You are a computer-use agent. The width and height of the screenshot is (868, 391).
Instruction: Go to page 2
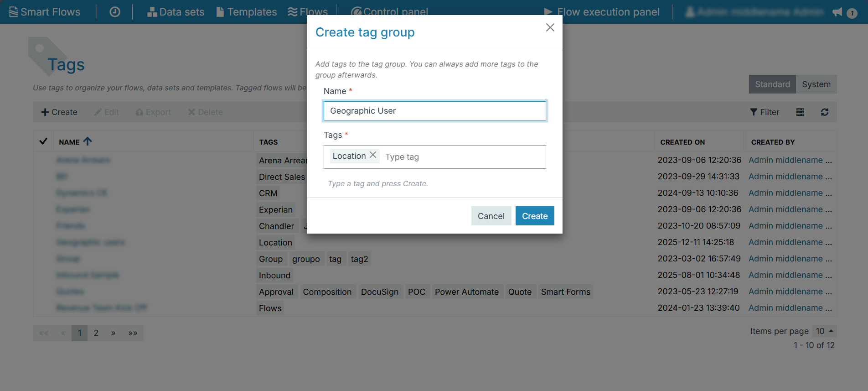click(x=96, y=333)
